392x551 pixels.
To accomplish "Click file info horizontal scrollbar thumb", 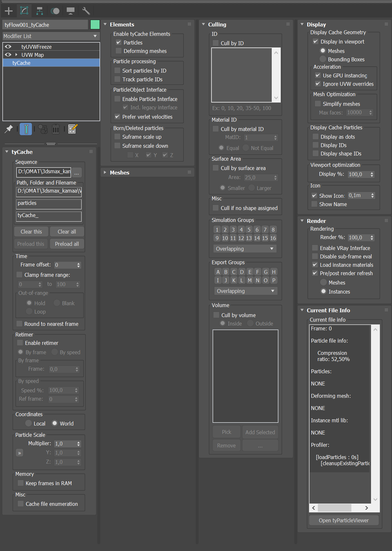I will point(334,508).
